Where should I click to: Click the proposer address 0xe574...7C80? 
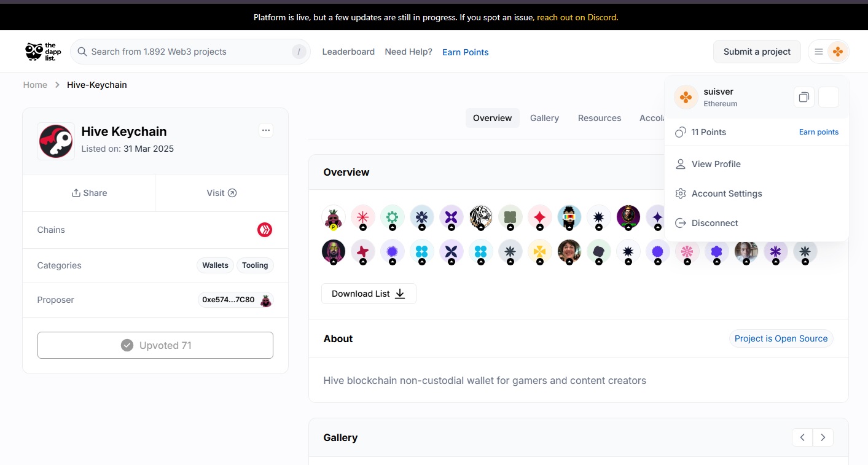(x=229, y=300)
